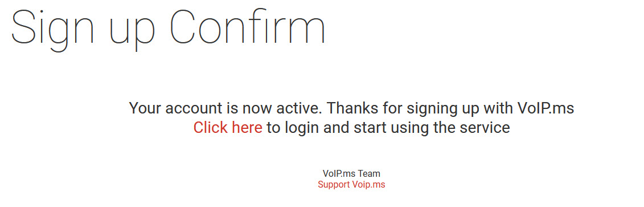644x207 pixels.
Task: Click the word "Confirm" in the heading
Action: click(248, 26)
